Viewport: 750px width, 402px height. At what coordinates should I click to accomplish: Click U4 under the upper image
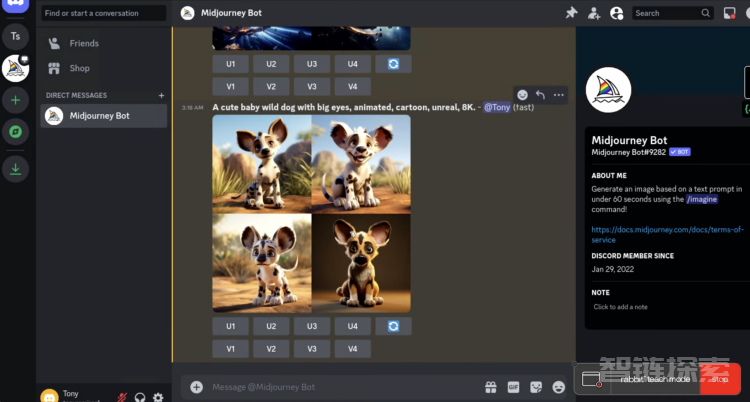pyautogui.click(x=353, y=64)
